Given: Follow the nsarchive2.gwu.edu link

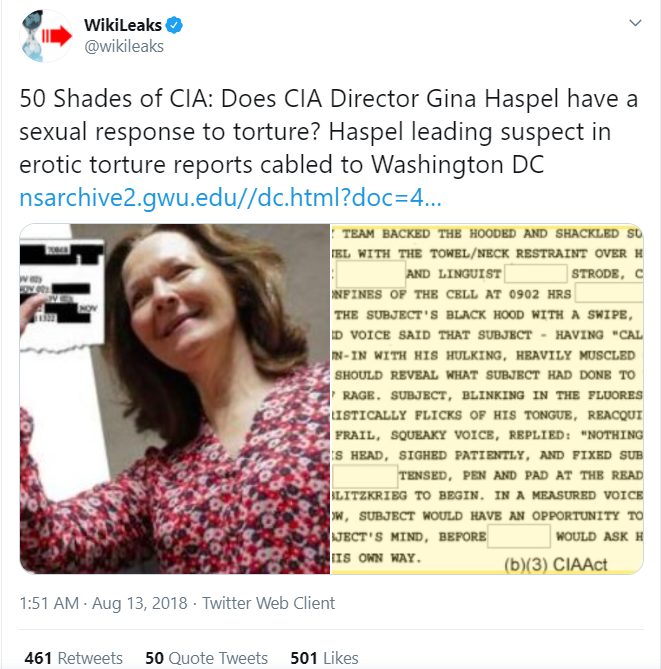Looking at the screenshot, I should pyautogui.click(x=230, y=197).
